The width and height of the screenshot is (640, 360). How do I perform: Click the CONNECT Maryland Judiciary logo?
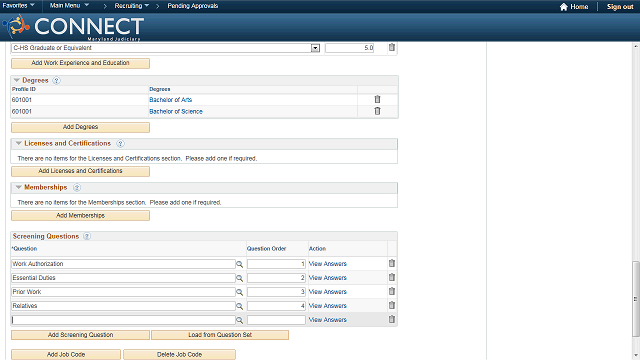coord(73,27)
